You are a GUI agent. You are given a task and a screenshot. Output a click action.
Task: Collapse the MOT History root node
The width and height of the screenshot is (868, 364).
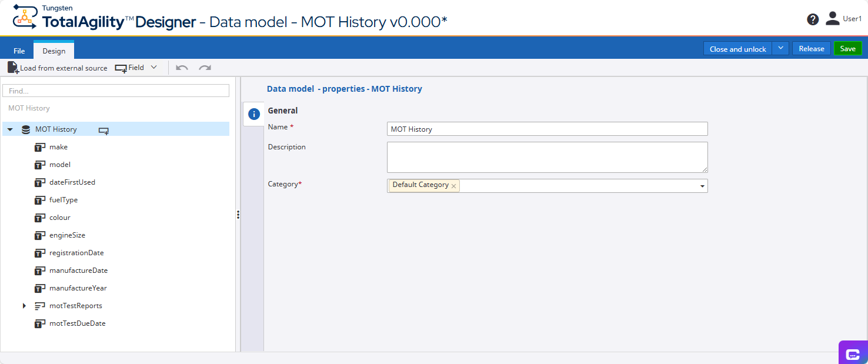click(x=10, y=129)
